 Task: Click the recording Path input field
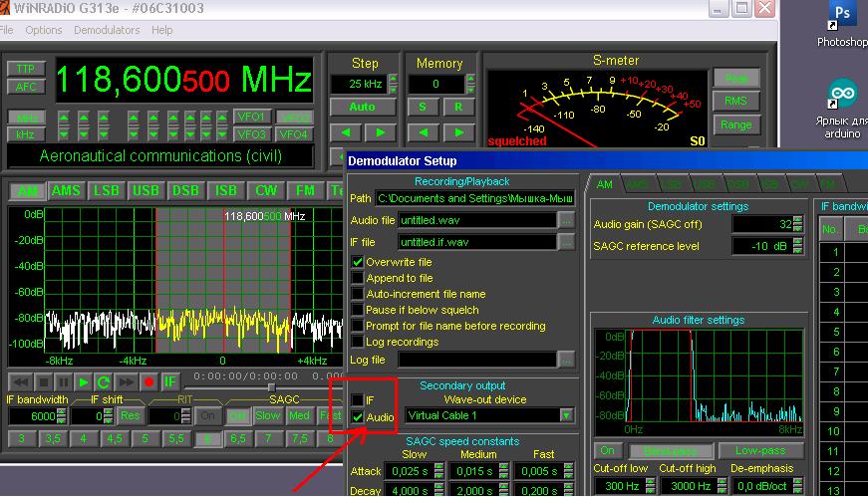pos(474,198)
